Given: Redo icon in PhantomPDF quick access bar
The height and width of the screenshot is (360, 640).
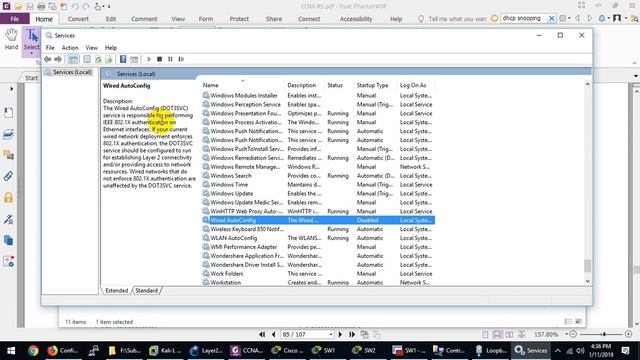Looking at the screenshot, I should (x=86, y=6).
